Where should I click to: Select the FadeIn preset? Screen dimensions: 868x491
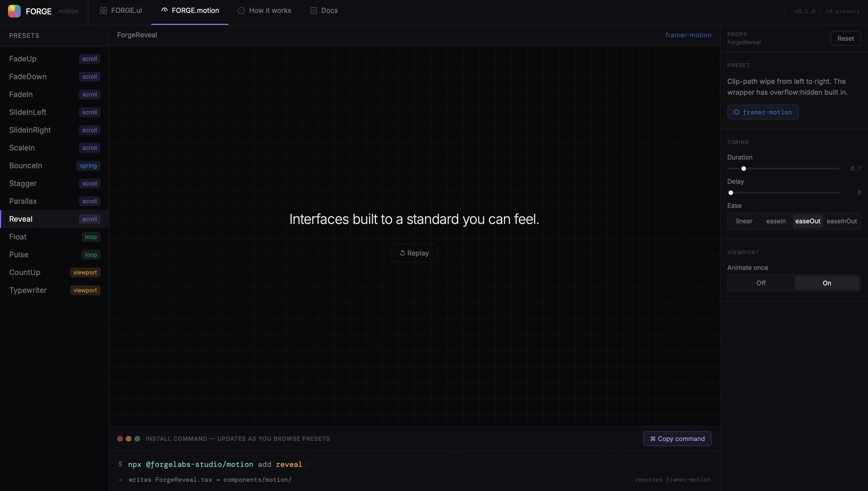pyautogui.click(x=54, y=94)
